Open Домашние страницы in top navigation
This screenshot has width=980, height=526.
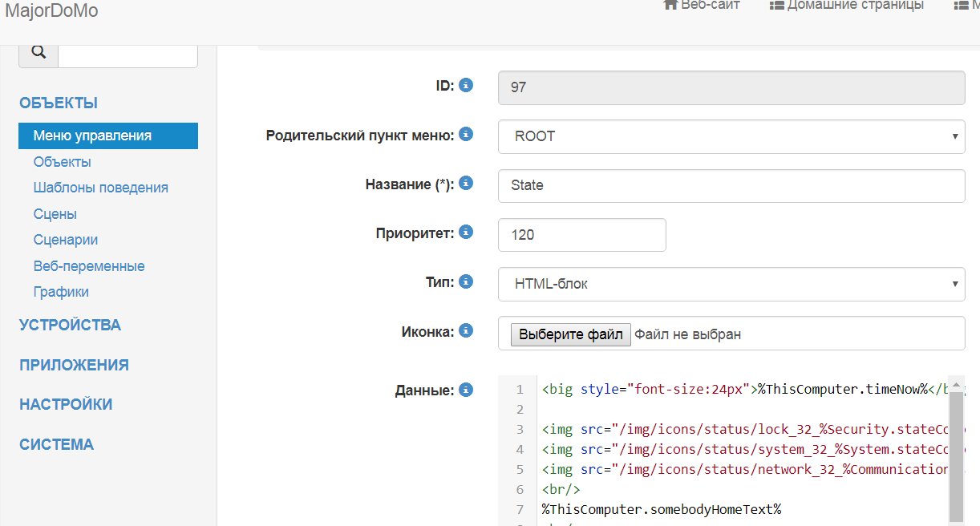coord(847,6)
